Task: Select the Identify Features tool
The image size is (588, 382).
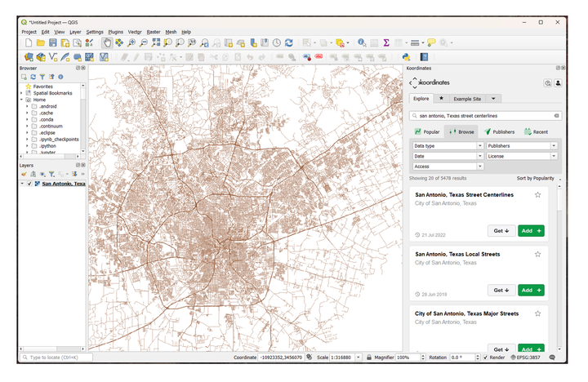Action: click(x=362, y=42)
